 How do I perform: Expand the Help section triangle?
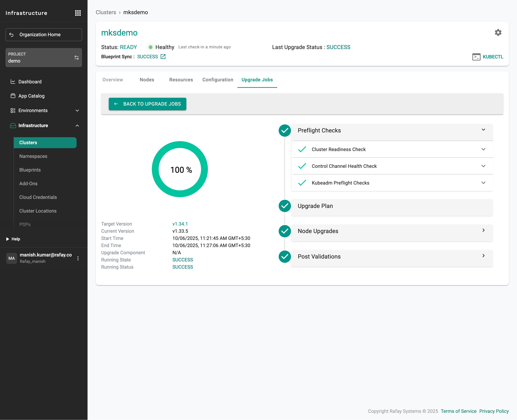8,239
